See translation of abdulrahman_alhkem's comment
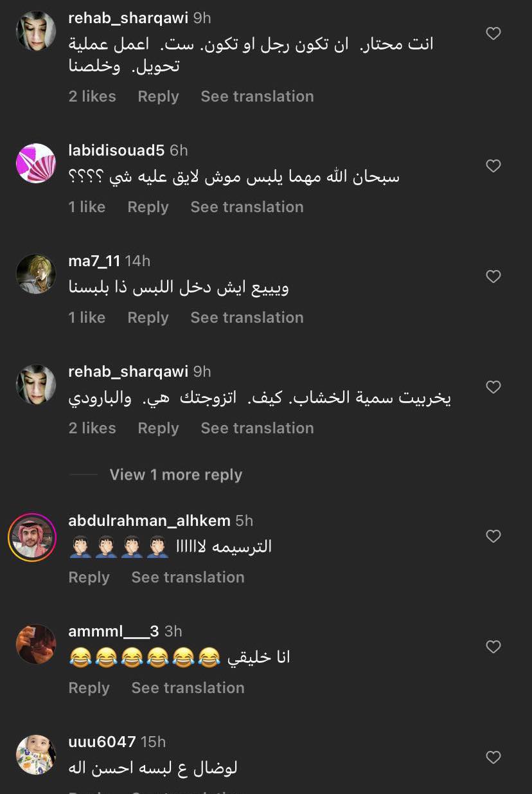532x794 pixels. pyautogui.click(x=188, y=577)
